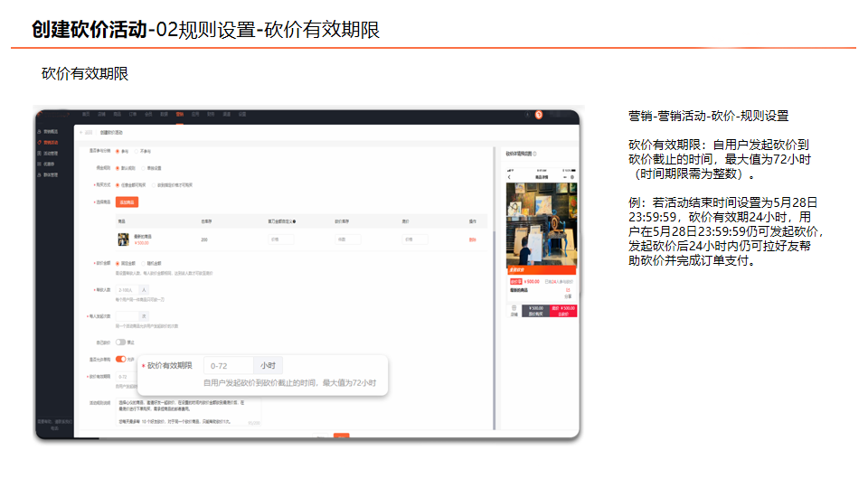Click the back chevron in the phone preview

pos(509,177)
